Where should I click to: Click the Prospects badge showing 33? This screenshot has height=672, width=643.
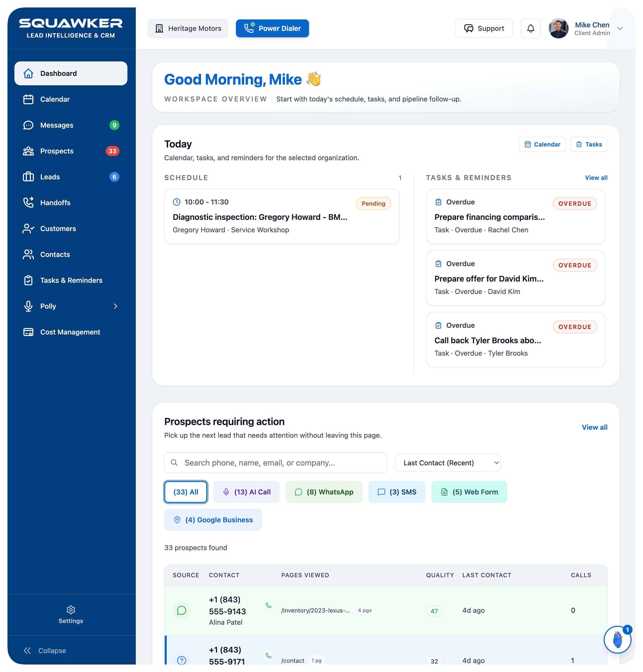pyautogui.click(x=112, y=151)
